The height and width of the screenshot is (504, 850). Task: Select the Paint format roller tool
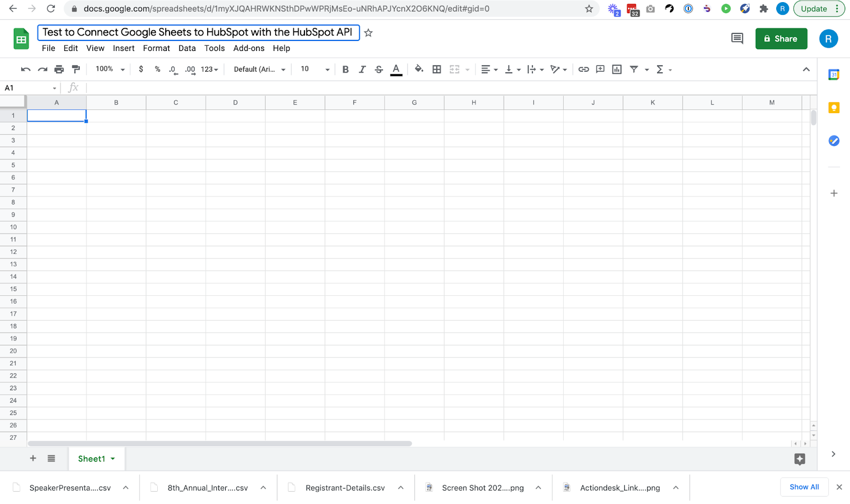tap(76, 70)
